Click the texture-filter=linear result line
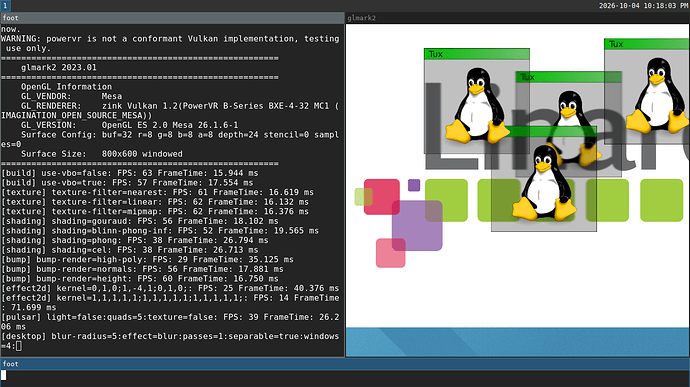This screenshot has width=690, height=387. coord(155,202)
